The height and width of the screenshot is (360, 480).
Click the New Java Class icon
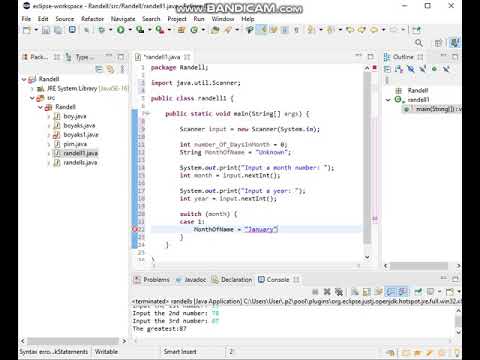click(x=194, y=30)
